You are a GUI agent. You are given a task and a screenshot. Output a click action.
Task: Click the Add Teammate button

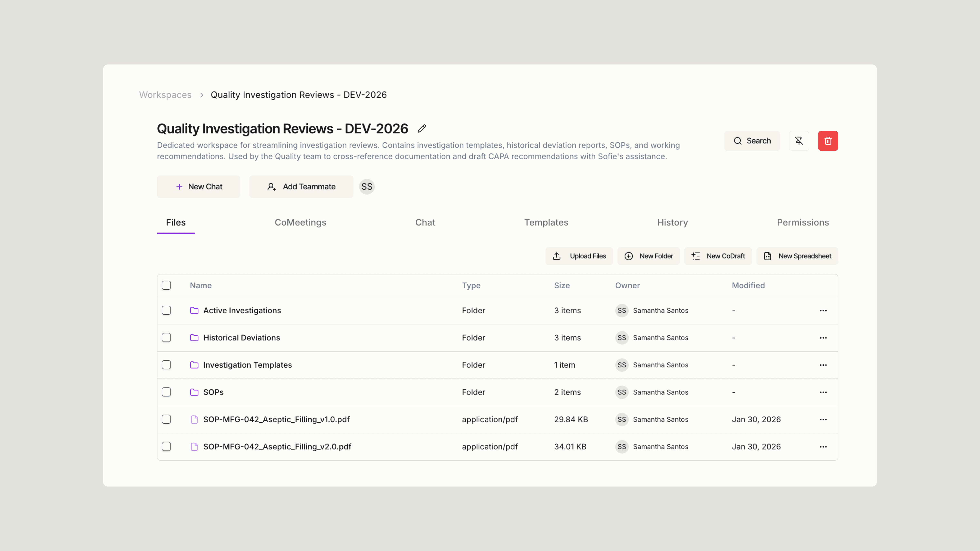[x=301, y=187]
